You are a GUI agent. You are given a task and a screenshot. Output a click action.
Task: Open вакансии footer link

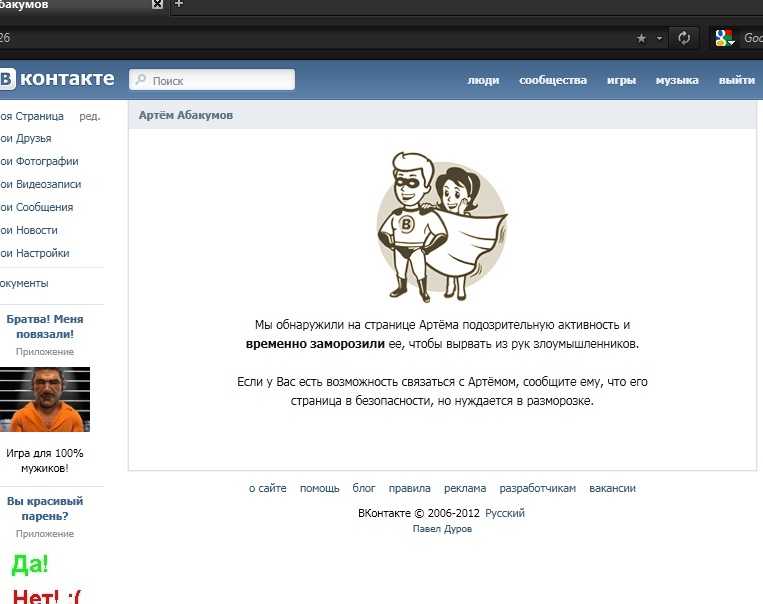pyautogui.click(x=612, y=488)
